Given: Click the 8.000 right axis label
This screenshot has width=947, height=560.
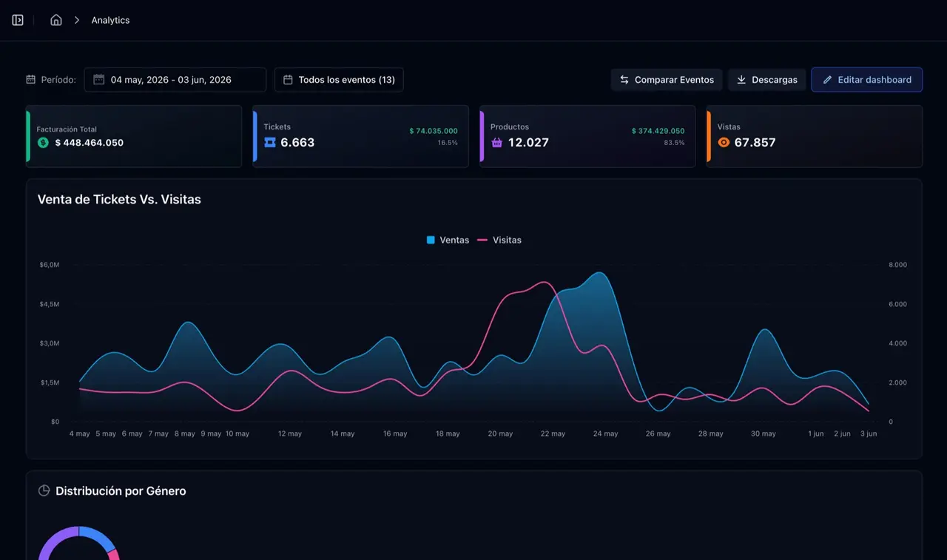Looking at the screenshot, I should (x=897, y=265).
